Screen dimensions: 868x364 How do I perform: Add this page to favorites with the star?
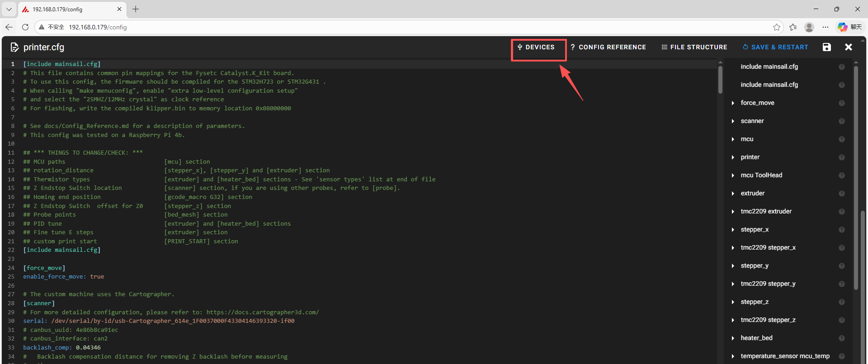777,27
